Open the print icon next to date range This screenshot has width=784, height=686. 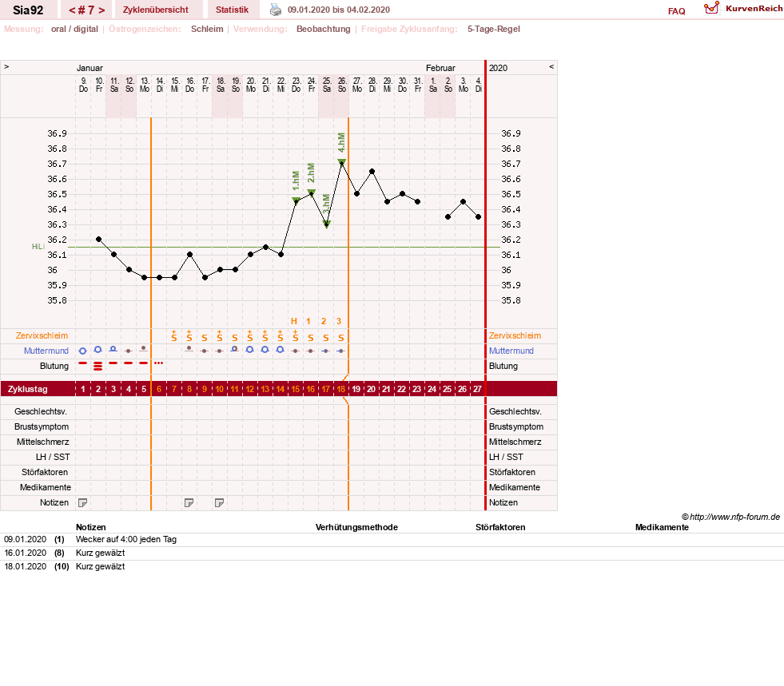tap(276, 10)
